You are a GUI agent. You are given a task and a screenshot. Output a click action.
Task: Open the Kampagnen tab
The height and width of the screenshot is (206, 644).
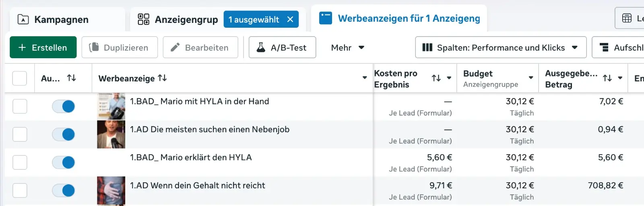67,20
